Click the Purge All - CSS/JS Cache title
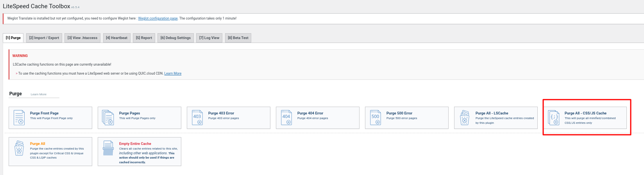Viewport: 644px width, 175px height. pos(585,113)
